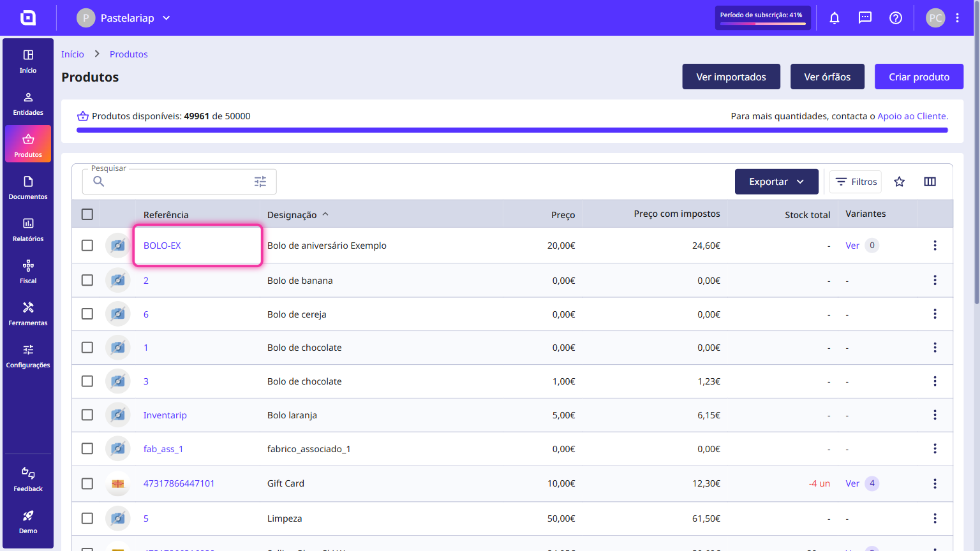Check the box for Bolo de cereja
This screenshot has height=551, width=980.
[x=87, y=314]
